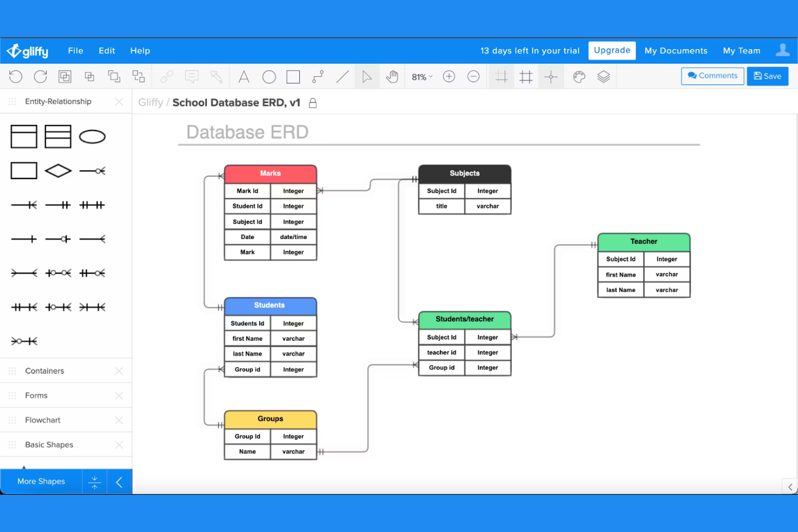Click the Upgrade button
The image size is (798, 532).
[x=612, y=50]
